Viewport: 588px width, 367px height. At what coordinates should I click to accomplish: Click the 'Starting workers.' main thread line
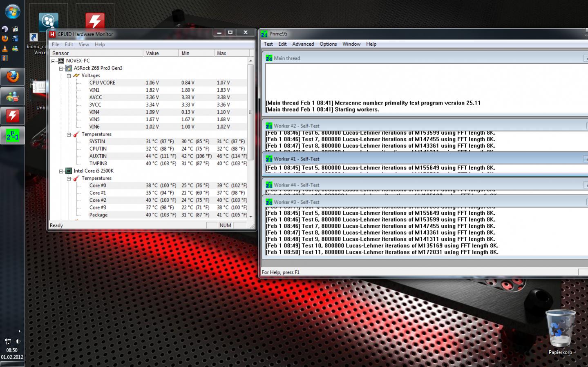click(x=322, y=109)
